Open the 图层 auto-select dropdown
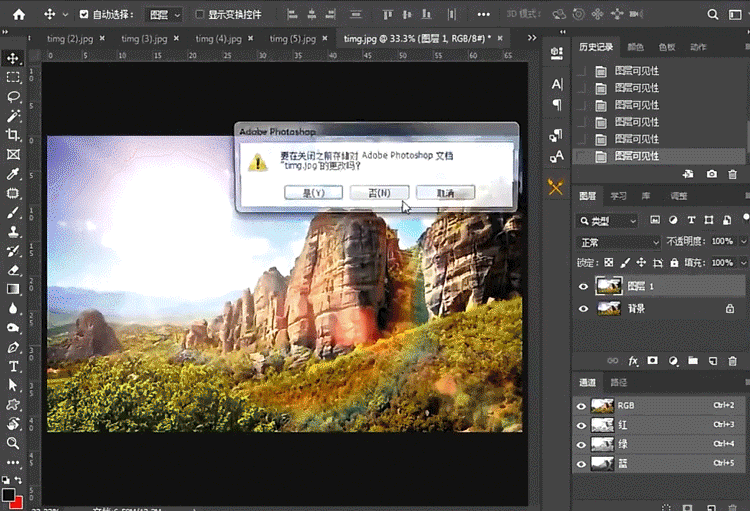This screenshot has height=511, width=750. (x=164, y=15)
